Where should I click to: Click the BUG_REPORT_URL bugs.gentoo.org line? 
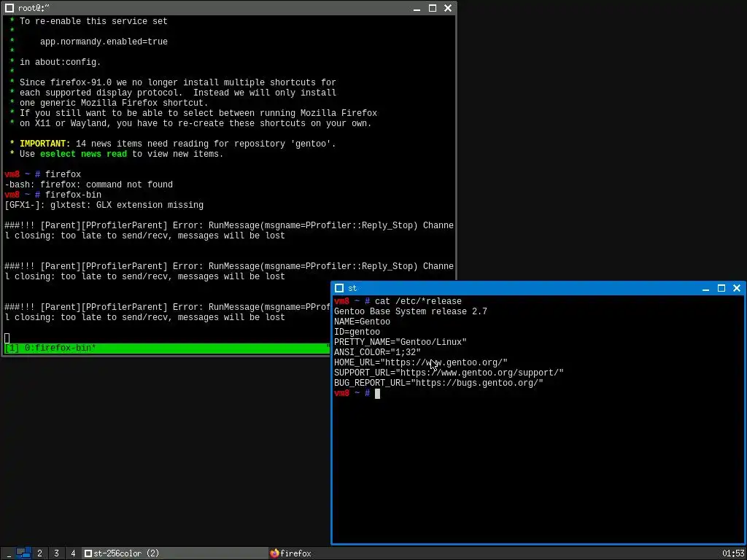[438, 384]
